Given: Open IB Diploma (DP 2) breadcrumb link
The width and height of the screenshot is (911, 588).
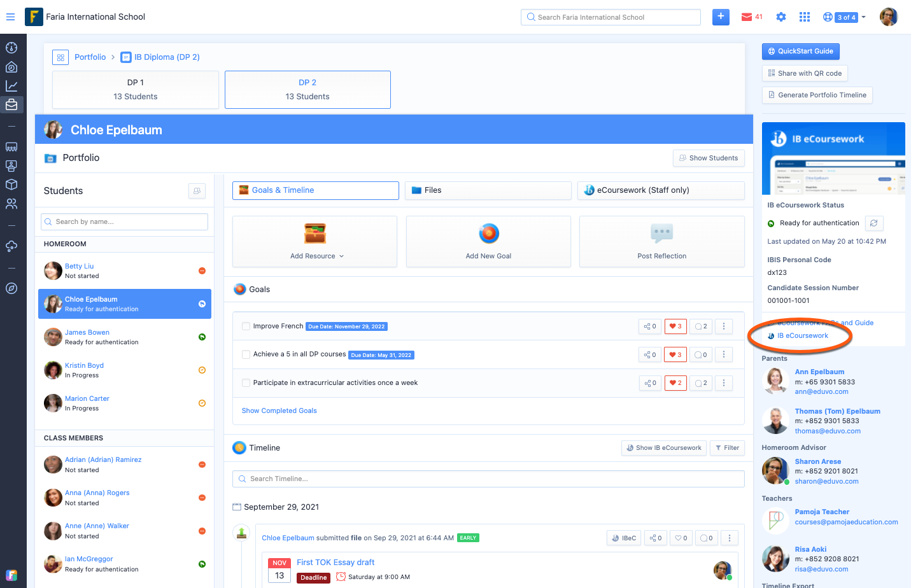Looking at the screenshot, I should [x=167, y=57].
